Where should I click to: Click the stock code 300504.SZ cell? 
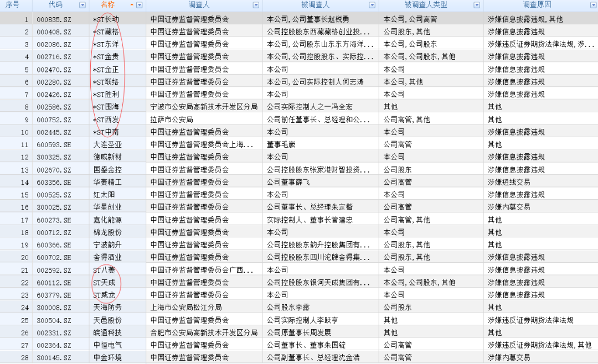[54, 320]
